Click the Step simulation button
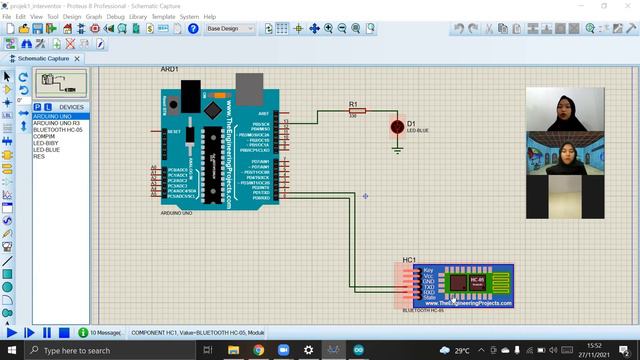Screen dimensions: 640x360 coord(29,333)
